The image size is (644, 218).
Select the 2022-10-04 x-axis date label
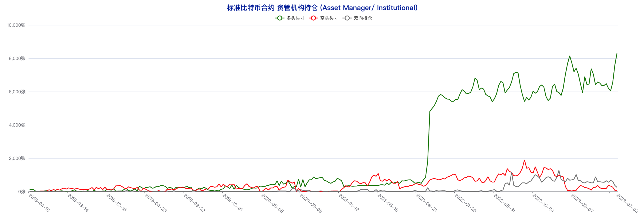point(543,203)
